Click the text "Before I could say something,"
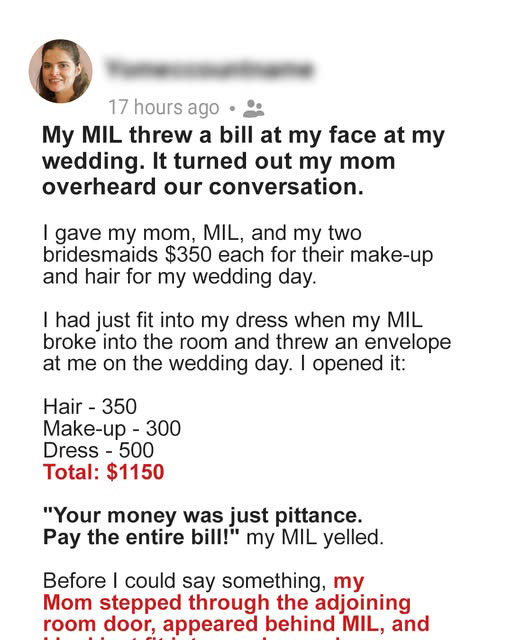This screenshot has width=512, height=640. (185, 581)
